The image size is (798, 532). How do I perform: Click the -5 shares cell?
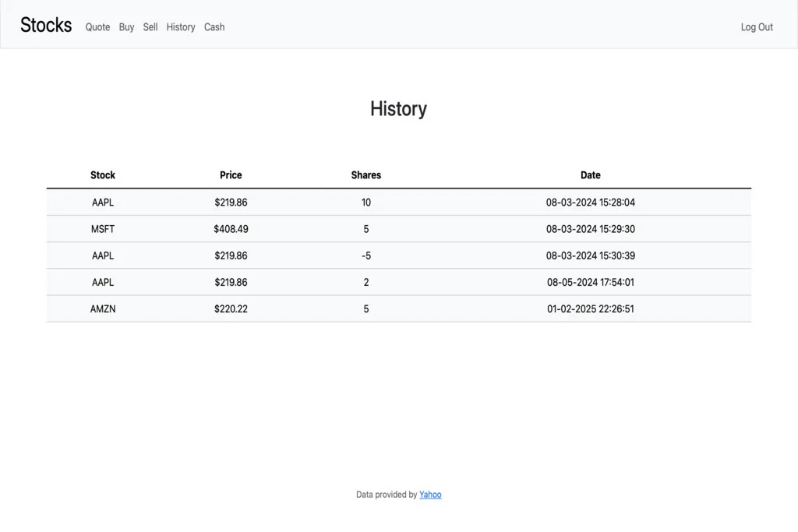[365, 255]
